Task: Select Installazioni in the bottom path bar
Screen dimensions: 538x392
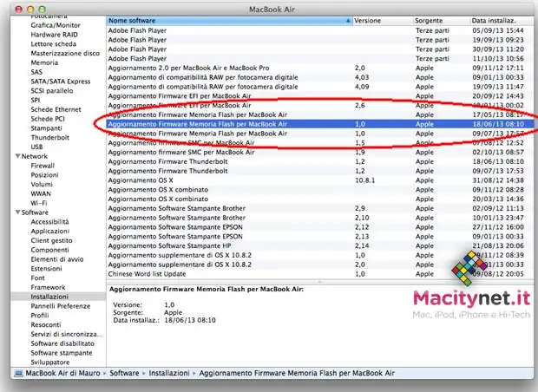Action: [169, 373]
